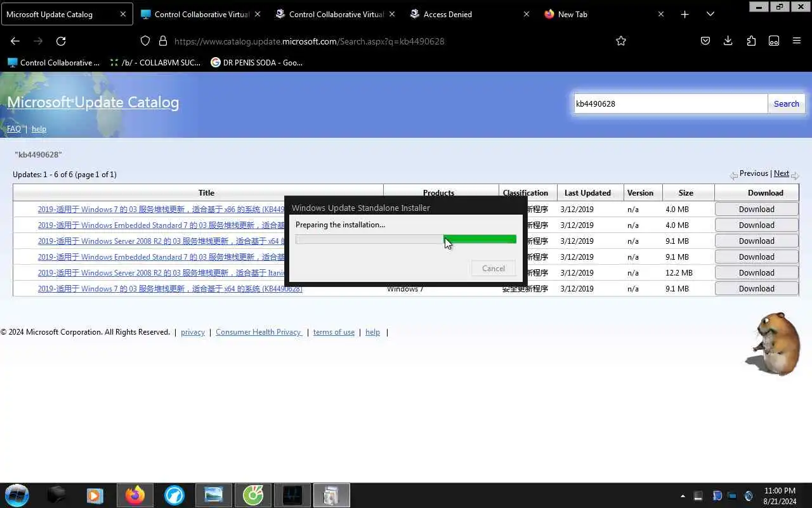The image size is (812, 508).
Task: Open the Windows Start orb
Action: pos(17,495)
